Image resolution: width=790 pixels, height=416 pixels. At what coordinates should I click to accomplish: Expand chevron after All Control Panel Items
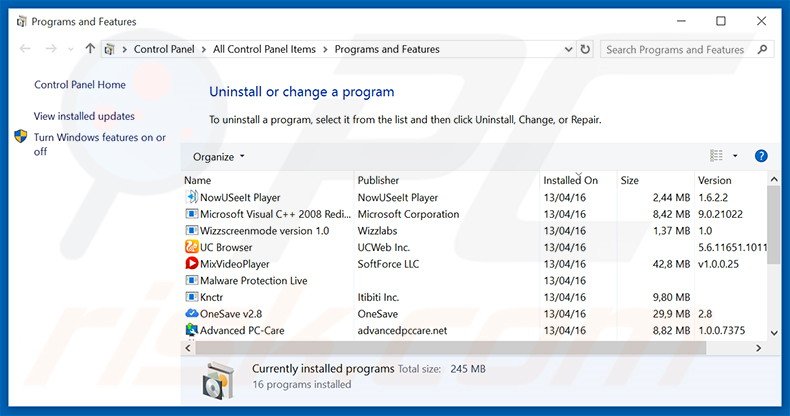[325, 49]
